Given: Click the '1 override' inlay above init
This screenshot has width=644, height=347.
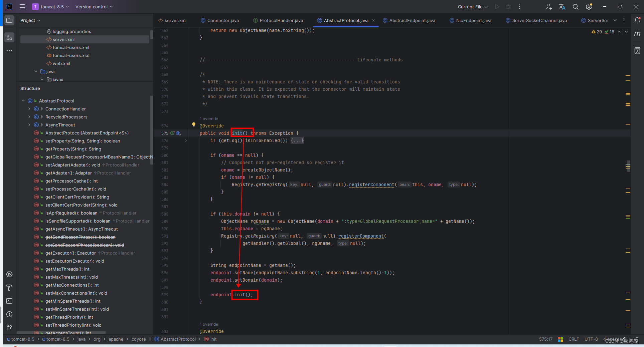Looking at the screenshot, I should click(x=209, y=119).
